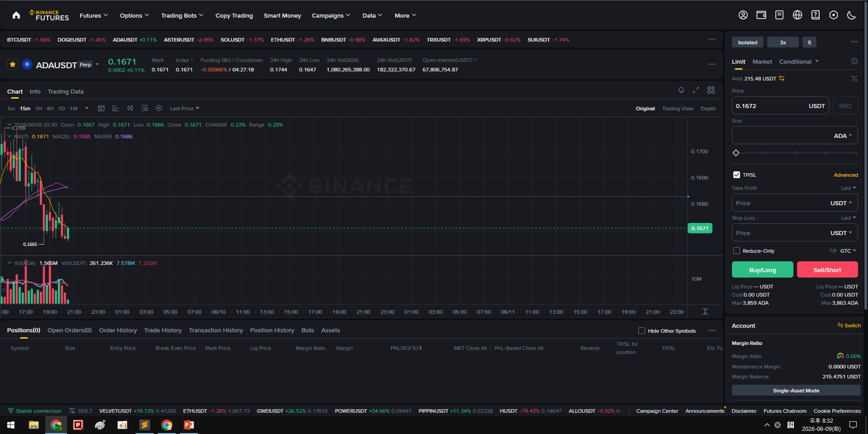Open the order calculator icon
868x434 pixels.
[854, 78]
